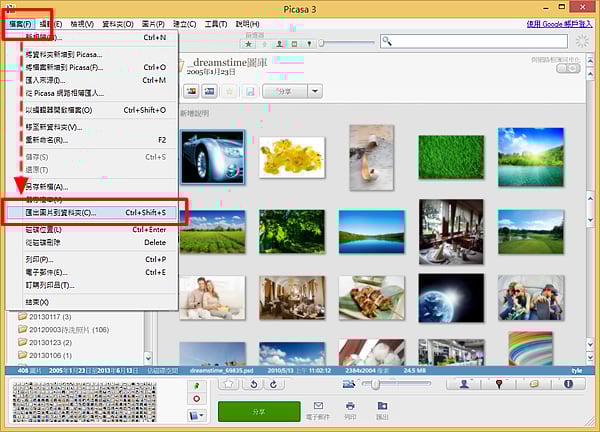The image size is (600, 432).
Task: Toggle the starred photos filter
Action: tap(248, 44)
